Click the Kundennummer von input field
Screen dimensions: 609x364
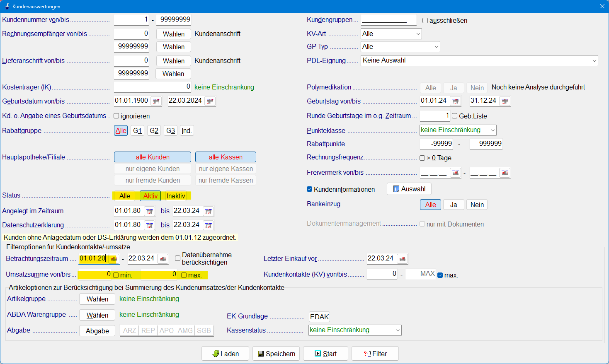[131, 19]
